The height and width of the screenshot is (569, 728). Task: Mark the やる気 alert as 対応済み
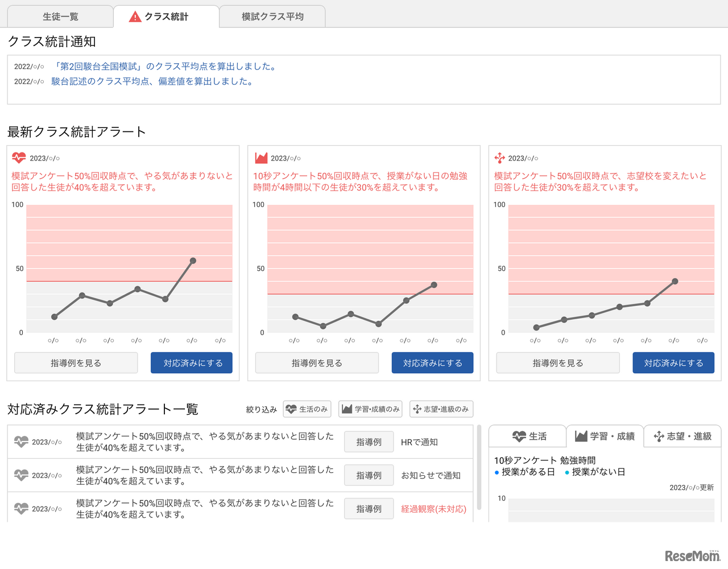(191, 362)
